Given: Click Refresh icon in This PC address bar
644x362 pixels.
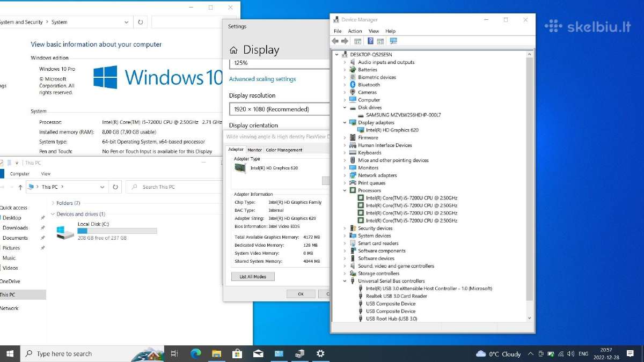Looking at the screenshot, I should (x=115, y=187).
